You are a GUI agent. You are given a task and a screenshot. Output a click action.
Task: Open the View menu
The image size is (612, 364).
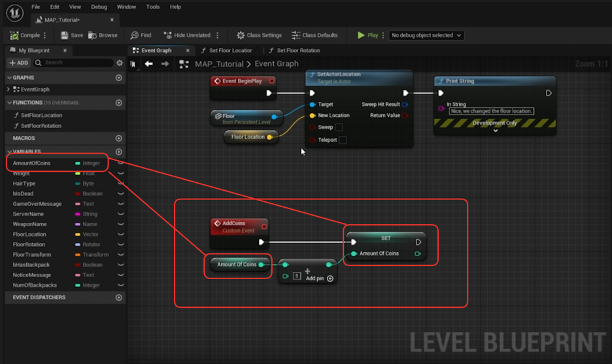75,7
